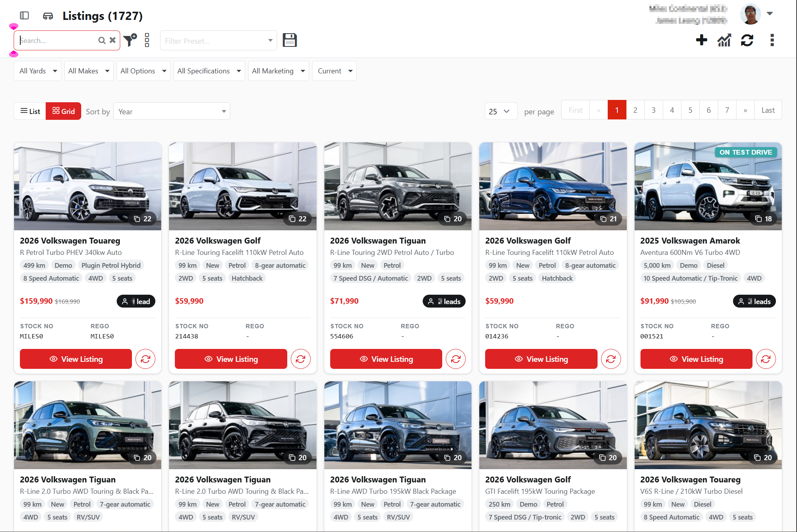
Task: Open the leads badge on Tiguan $71,990
Action: [x=444, y=301]
